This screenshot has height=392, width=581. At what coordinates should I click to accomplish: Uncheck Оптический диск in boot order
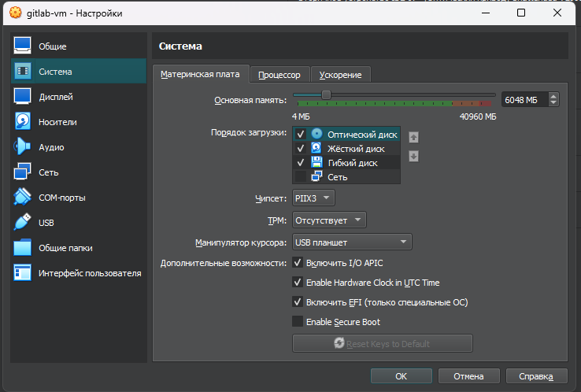point(301,134)
